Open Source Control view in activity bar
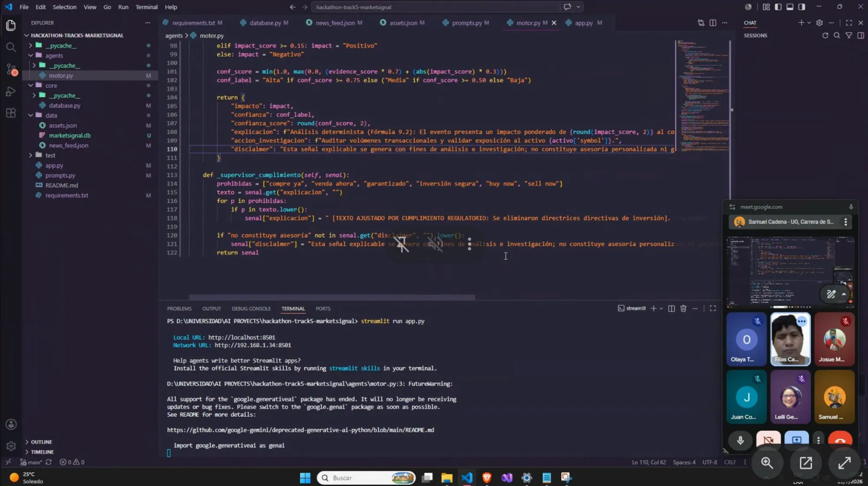Viewport: 868px width, 486px height. pyautogui.click(x=11, y=69)
